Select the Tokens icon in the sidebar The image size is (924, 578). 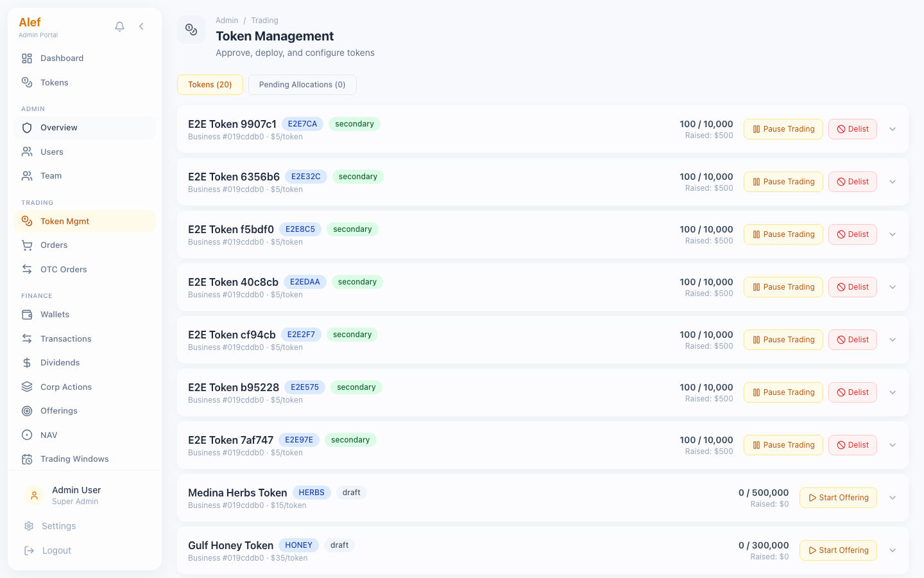(x=26, y=82)
